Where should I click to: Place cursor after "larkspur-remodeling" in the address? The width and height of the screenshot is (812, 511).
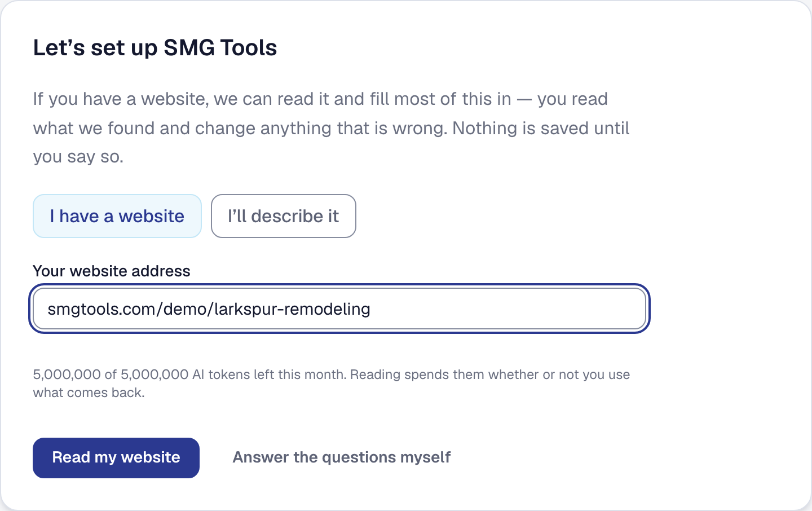tap(371, 309)
